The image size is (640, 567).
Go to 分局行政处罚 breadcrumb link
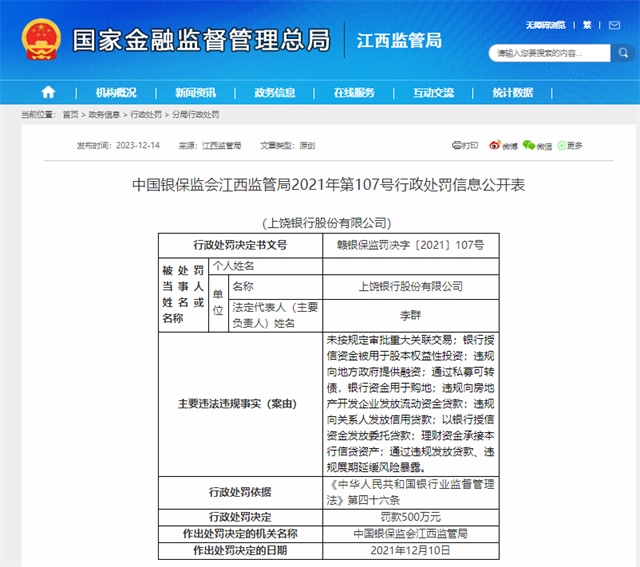(x=196, y=115)
